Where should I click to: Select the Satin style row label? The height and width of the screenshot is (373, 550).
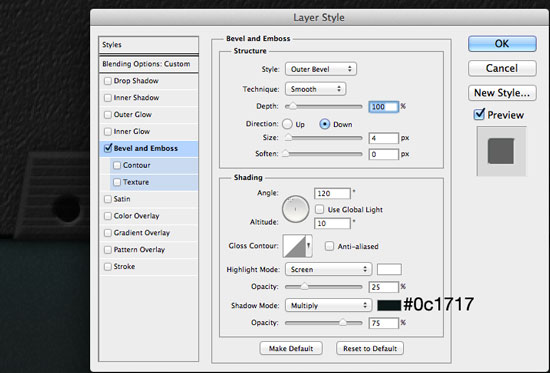tap(122, 199)
